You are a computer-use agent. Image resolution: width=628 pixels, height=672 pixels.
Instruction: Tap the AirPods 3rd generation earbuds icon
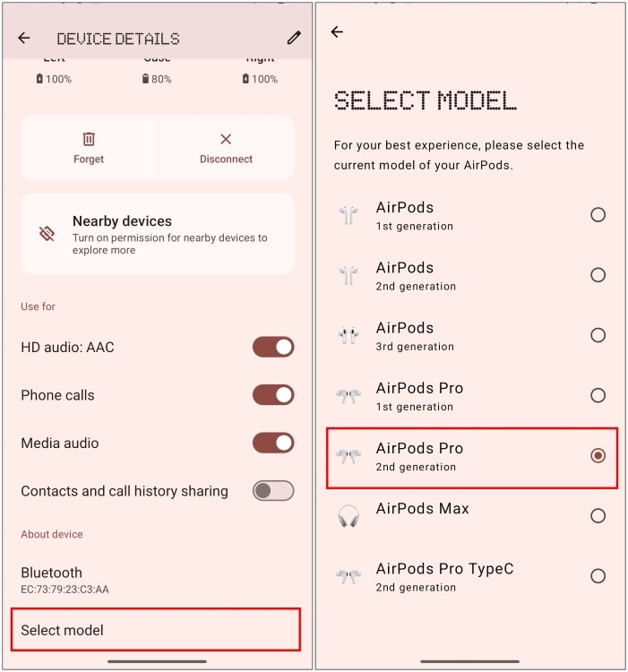tap(348, 335)
